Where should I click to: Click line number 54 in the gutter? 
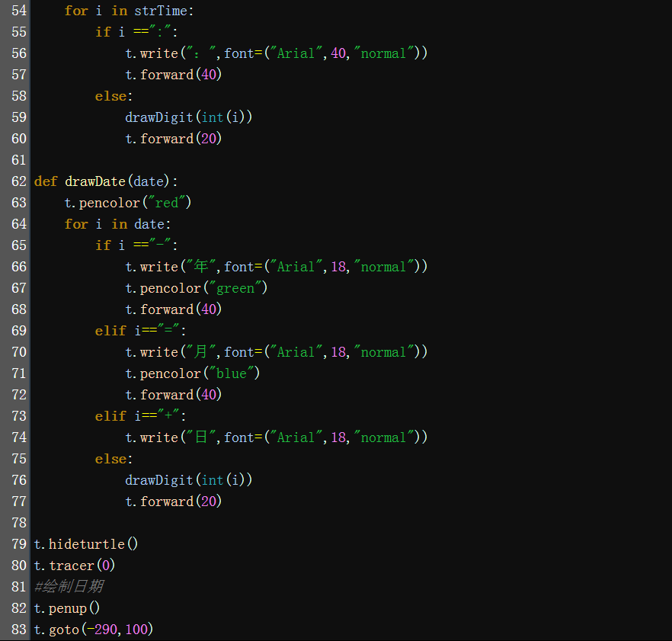click(x=18, y=11)
